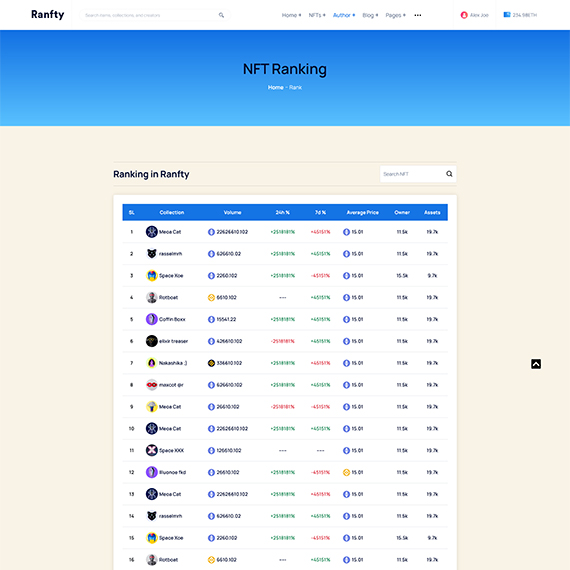This screenshot has height=570, width=570.
Task: Click the wallet balance icon
Action: [x=507, y=15]
